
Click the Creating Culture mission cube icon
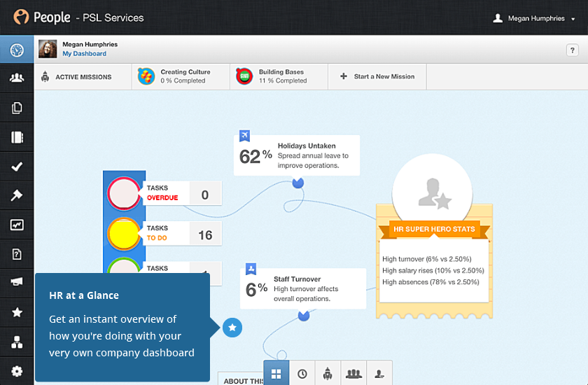tap(146, 76)
